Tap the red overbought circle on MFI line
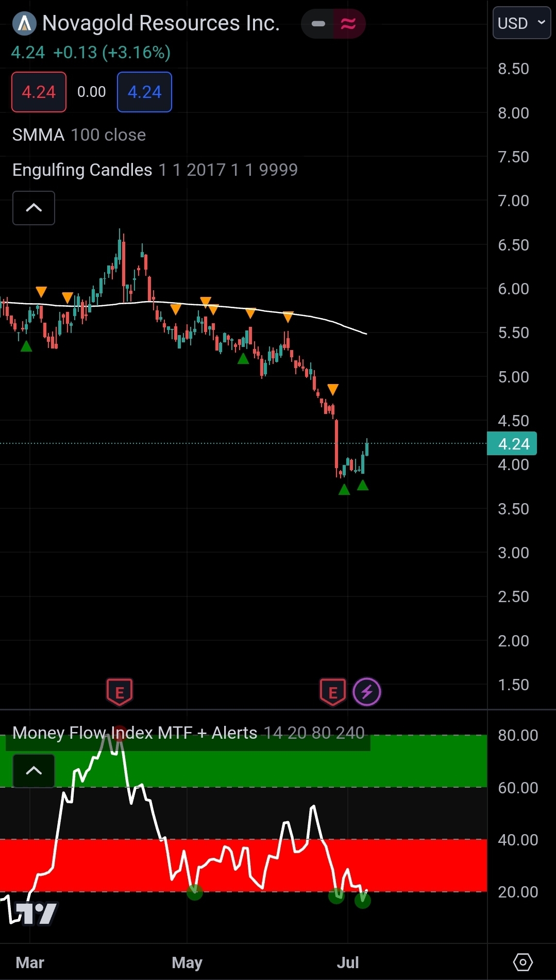This screenshot has width=556, height=980. pos(119,734)
